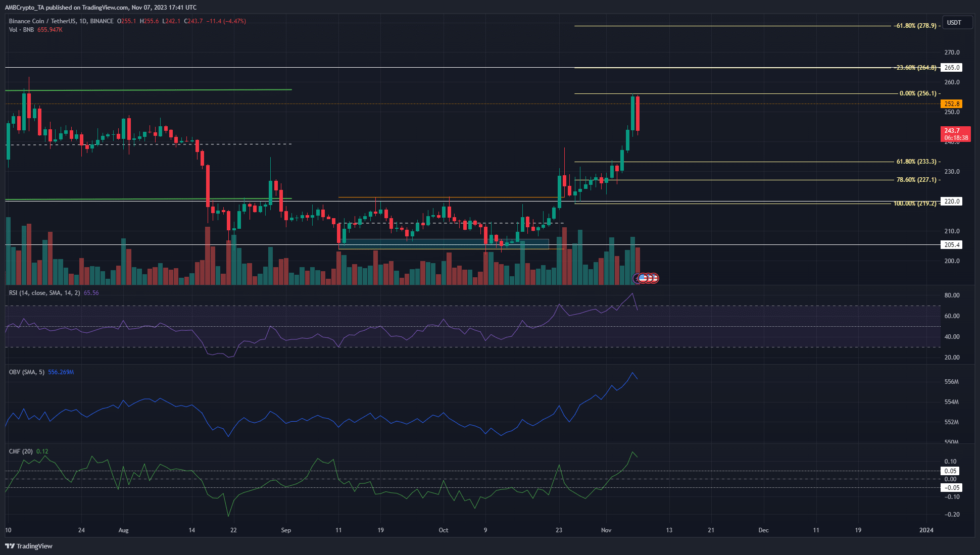Click the 0.05 CMF level tag
980x555 pixels.
coord(950,471)
